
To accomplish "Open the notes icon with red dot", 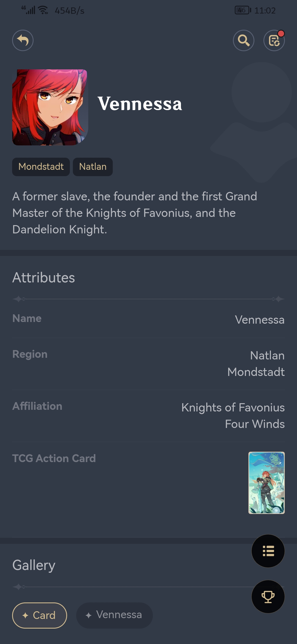I will [274, 40].
